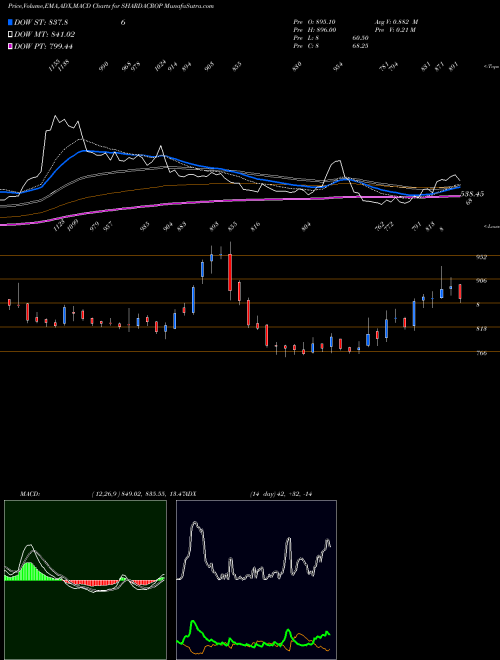Image resolution: width=500 pixels, height=660 pixels.
Task: Click the 906 price axis label
Action: [x=482, y=281]
